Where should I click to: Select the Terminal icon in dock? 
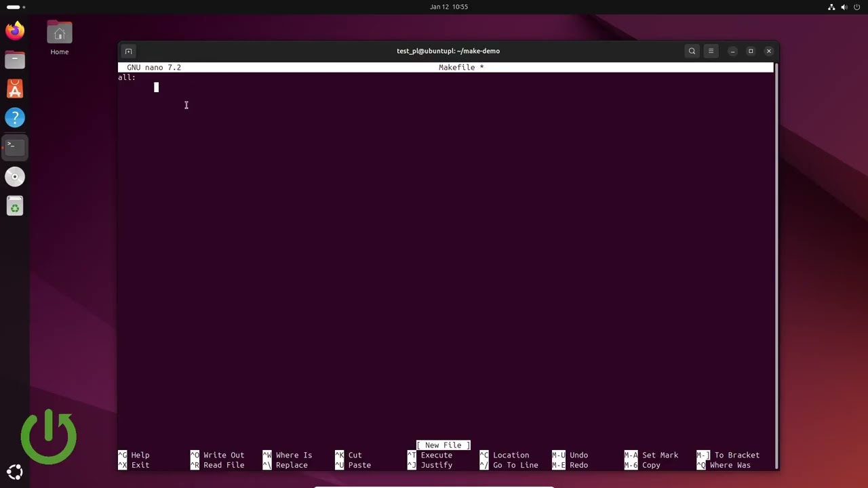click(x=15, y=147)
